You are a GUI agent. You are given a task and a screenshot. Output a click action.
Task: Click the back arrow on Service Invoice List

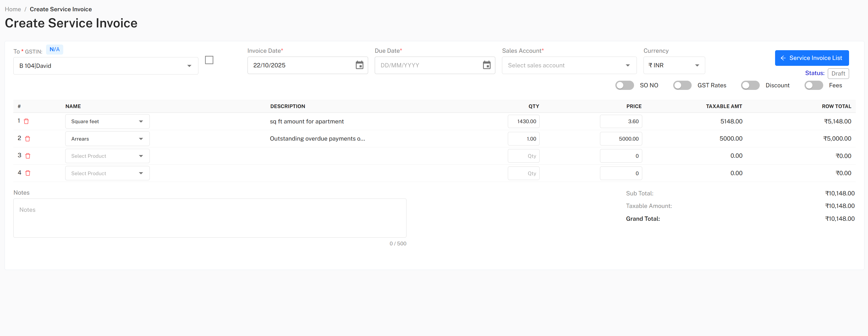[784, 58]
